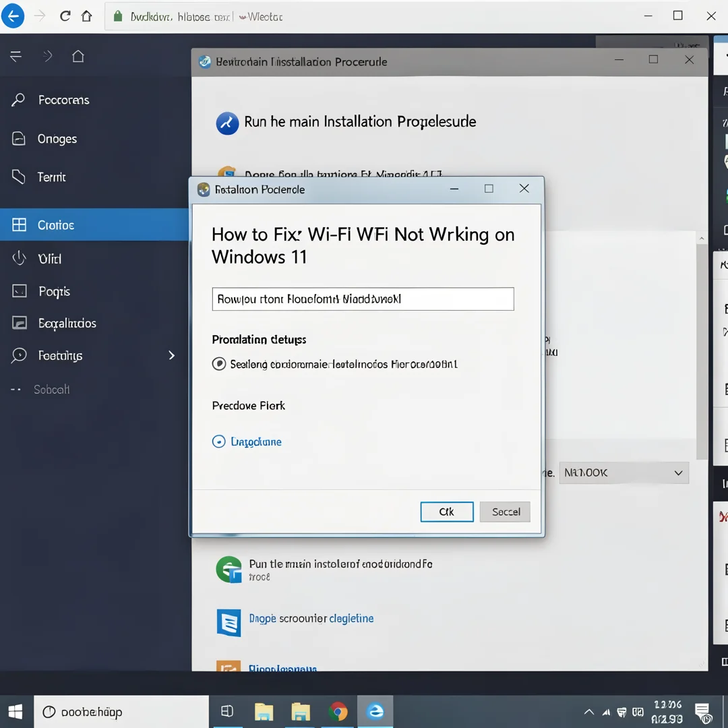The width and height of the screenshot is (728, 728).
Task: Toggle the sidebar hamburger menu icon
Action: [x=16, y=56]
